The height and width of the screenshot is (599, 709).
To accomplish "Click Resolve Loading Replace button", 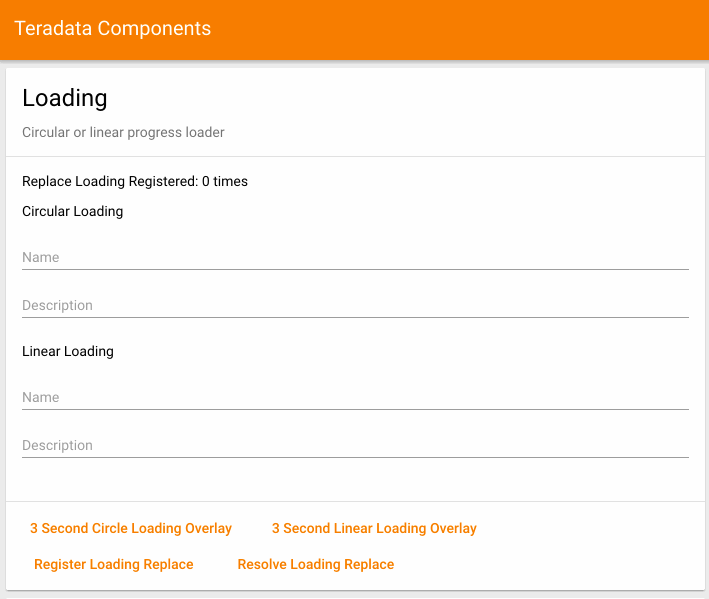I will point(316,565).
